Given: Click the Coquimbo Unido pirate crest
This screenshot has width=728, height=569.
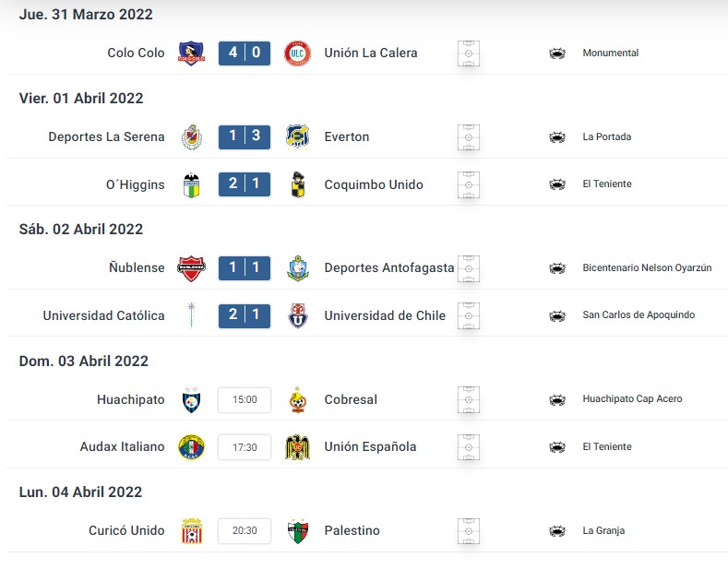Looking at the screenshot, I should point(298,184).
